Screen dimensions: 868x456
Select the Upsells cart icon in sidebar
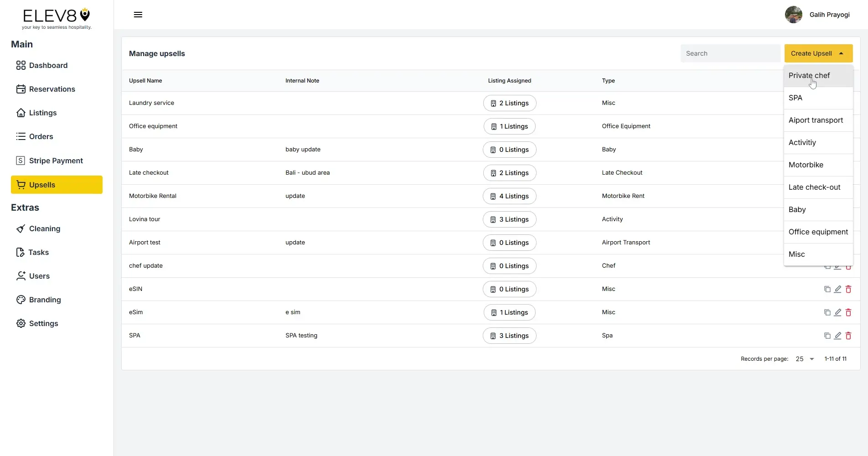21,185
